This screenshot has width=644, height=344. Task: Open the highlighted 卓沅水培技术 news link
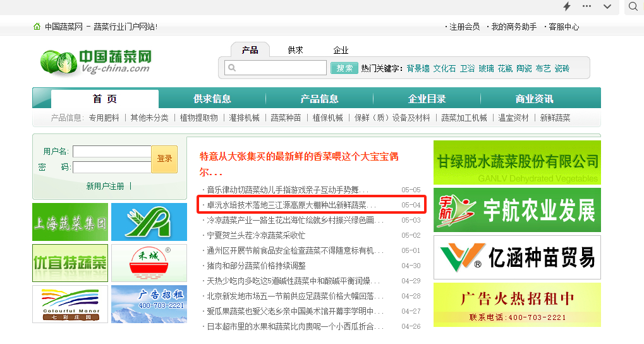tap(291, 205)
